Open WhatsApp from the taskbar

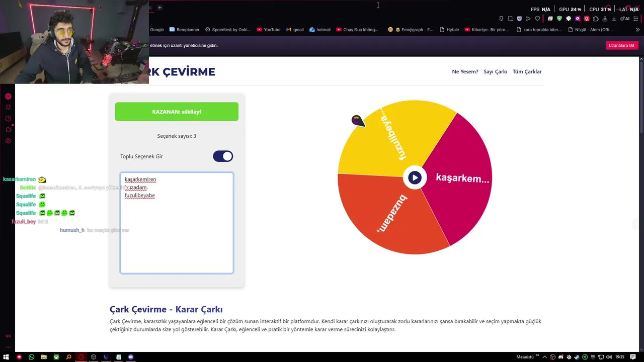tap(32, 357)
